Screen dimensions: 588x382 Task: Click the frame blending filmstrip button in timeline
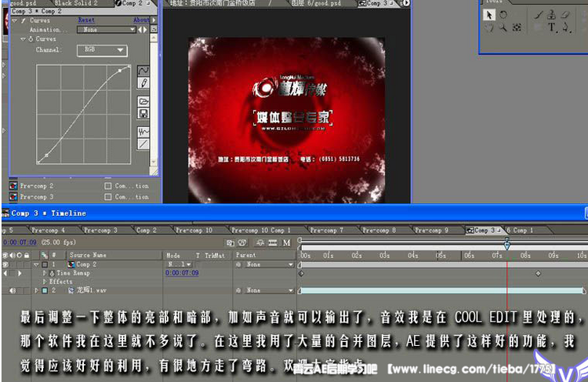(273, 243)
